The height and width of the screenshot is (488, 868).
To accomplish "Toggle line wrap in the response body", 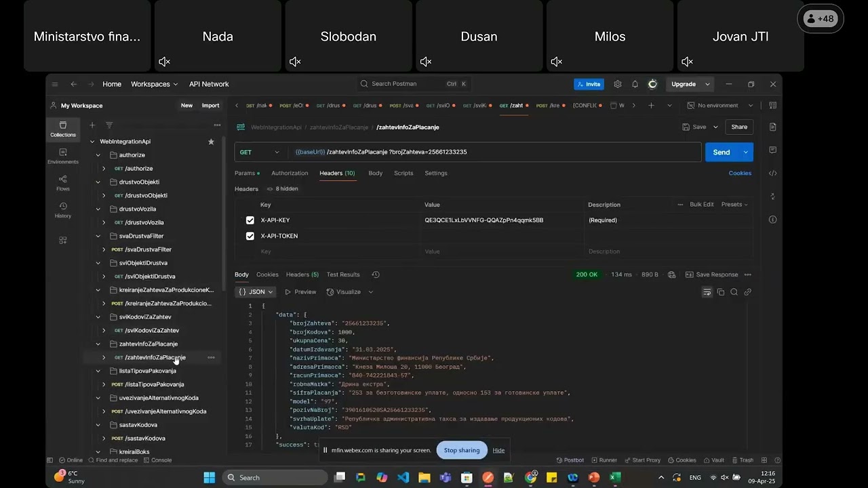I will [x=707, y=292].
